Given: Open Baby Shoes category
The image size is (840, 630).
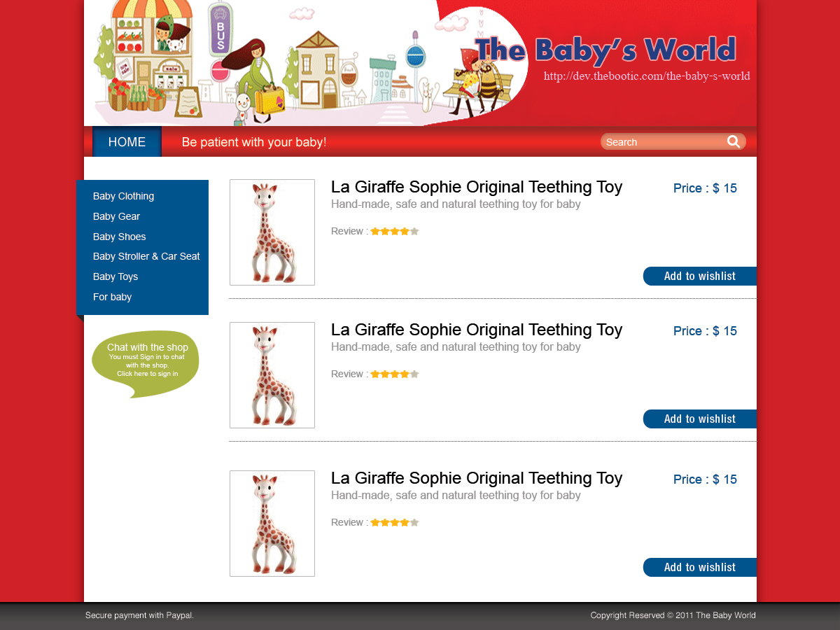Looking at the screenshot, I should 119,237.
